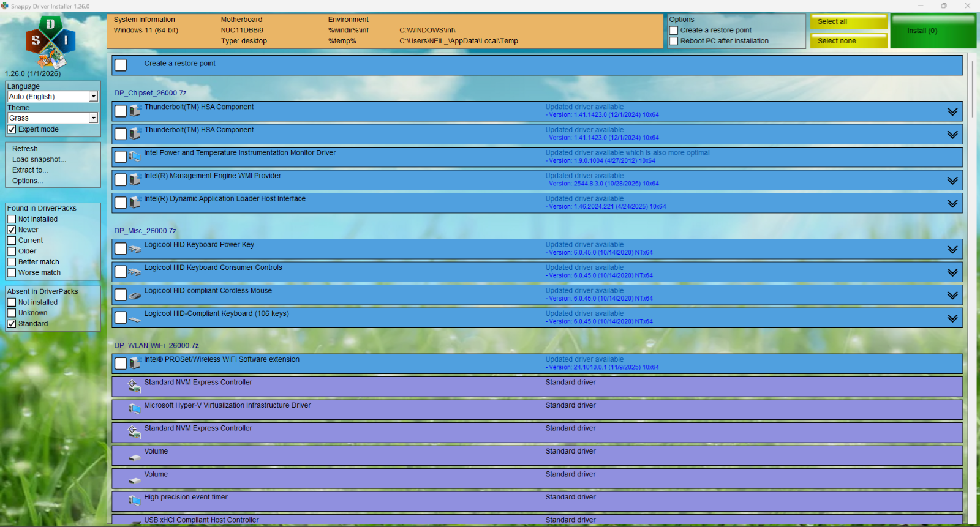This screenshot has width=980, height=527.
Task: Uncheck the Newer filter
Action: [x=12, y=230]
